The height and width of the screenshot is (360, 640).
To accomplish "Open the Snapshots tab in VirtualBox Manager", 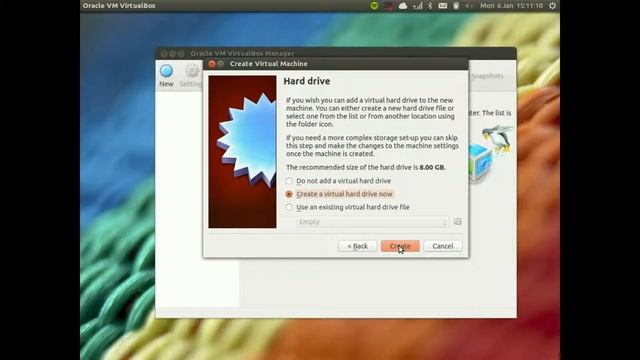I will [x=487, y=76].
